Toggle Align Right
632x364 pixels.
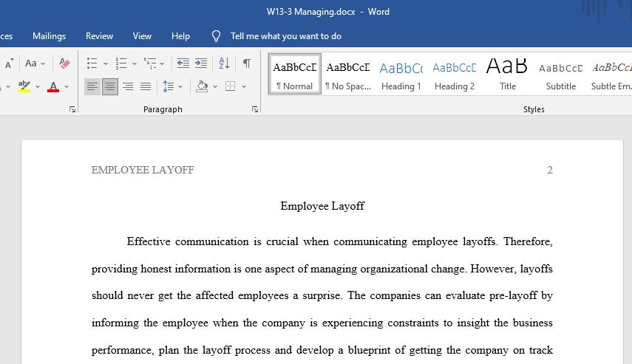click(128, 86)
